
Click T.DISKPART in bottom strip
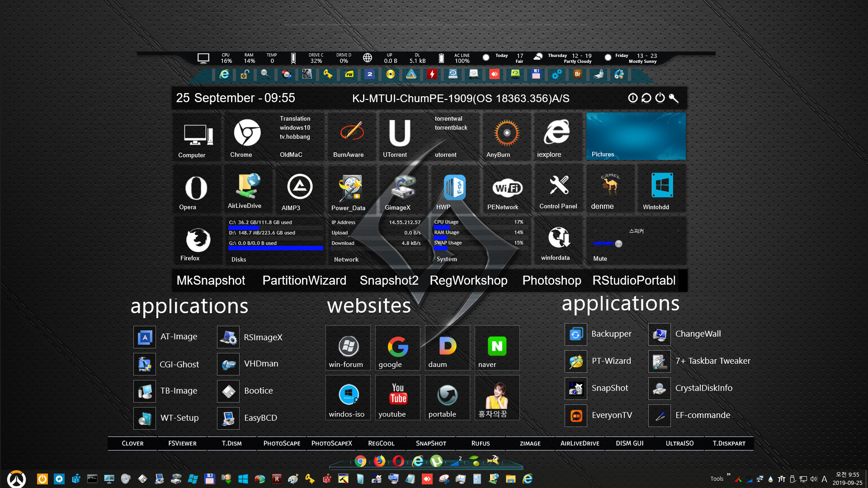click(729, 444)
